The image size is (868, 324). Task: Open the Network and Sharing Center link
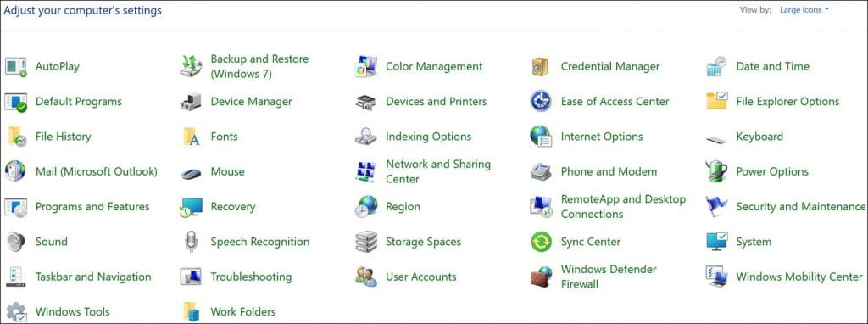click(438, 171)
